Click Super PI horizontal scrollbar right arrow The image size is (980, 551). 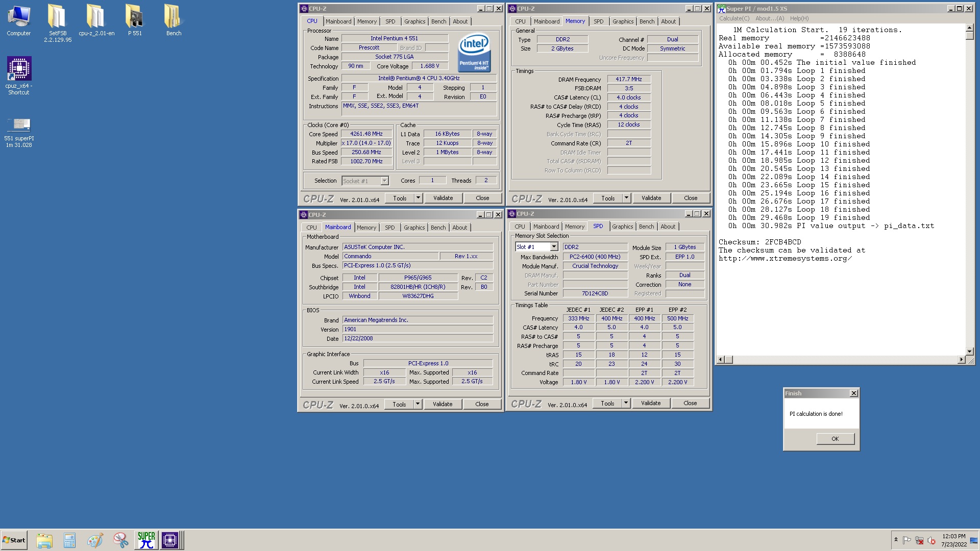[962, 360]
